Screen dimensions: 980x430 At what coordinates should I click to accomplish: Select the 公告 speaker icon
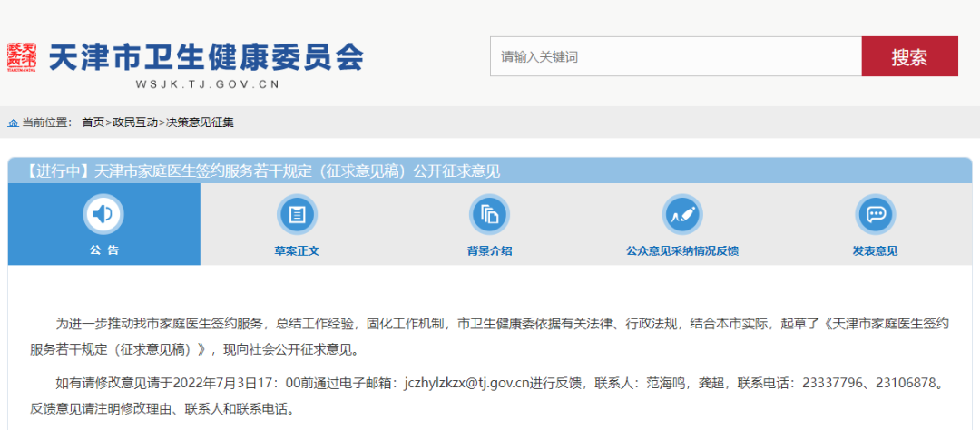103,214
